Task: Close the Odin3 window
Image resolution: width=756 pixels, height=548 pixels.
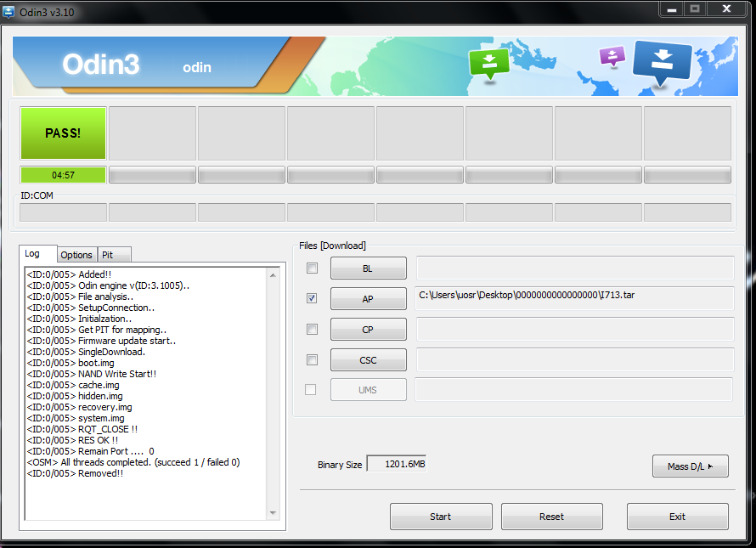Action: 727,9
